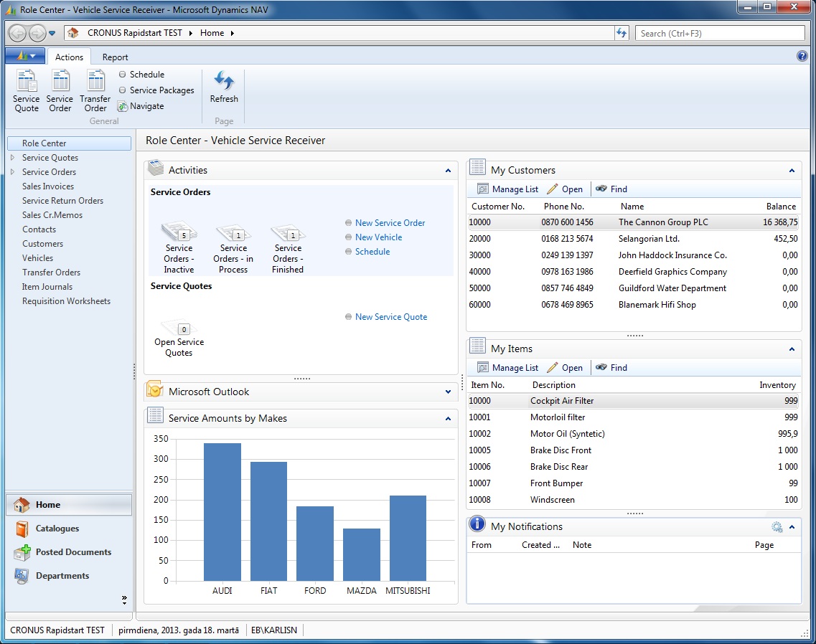816x644 pixels.
Task: Click the MAZDA chart bar
Action: tap(362, 554)
